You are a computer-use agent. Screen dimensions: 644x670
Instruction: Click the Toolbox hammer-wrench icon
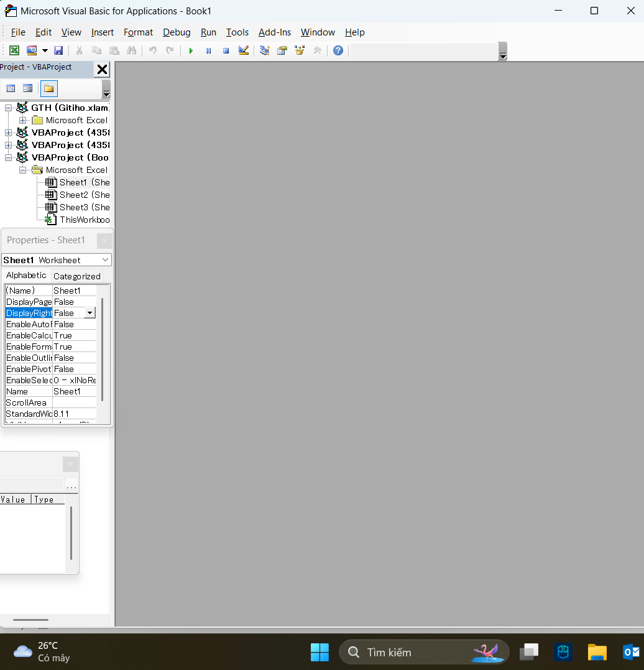tap(317, 50)
